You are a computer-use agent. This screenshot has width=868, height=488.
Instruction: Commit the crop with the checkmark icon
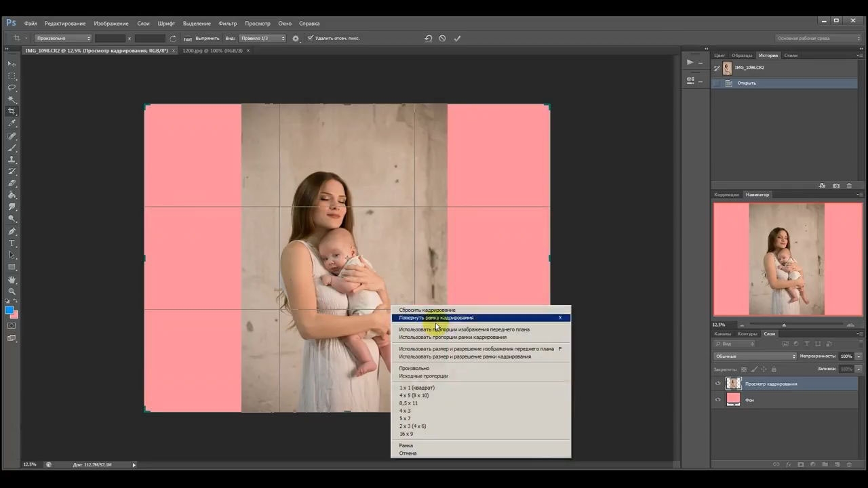[457, 39]
